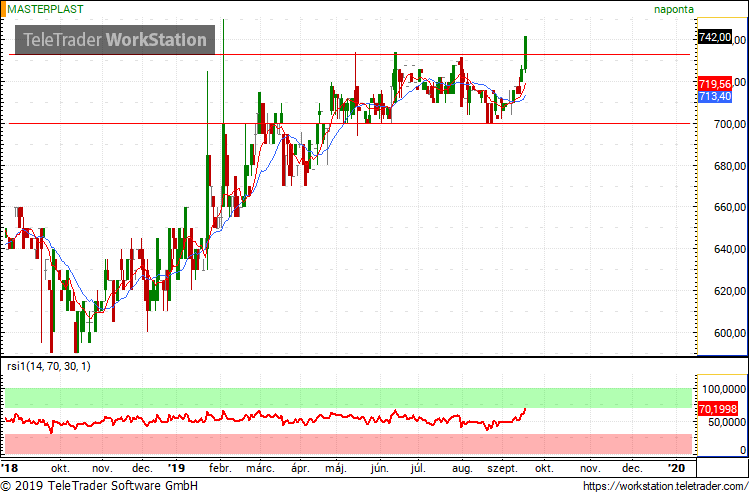Click the szept. month label

point(503,468)
